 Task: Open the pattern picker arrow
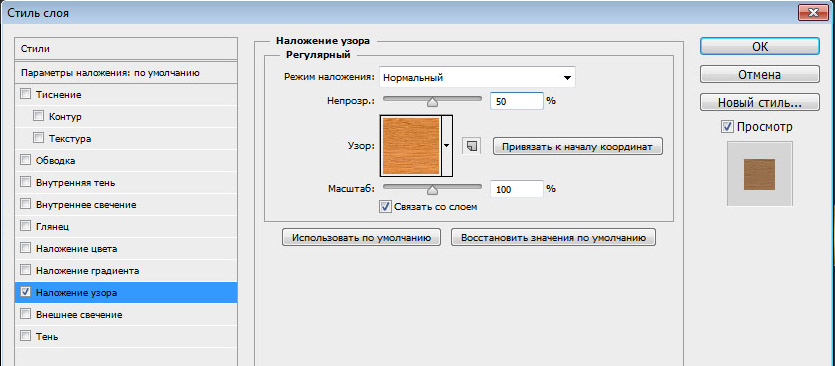click(x=446, y=145)
